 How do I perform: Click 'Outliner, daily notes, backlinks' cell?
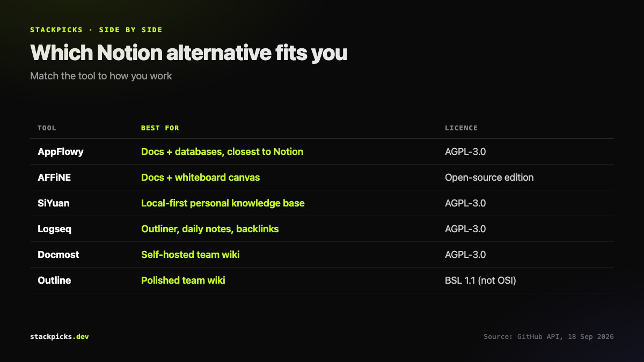(x=210, y=229)
